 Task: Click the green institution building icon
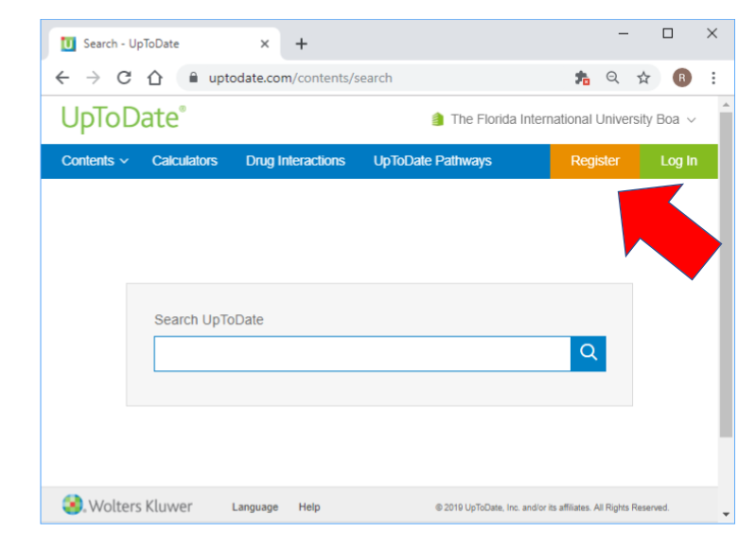pos(437,119)
